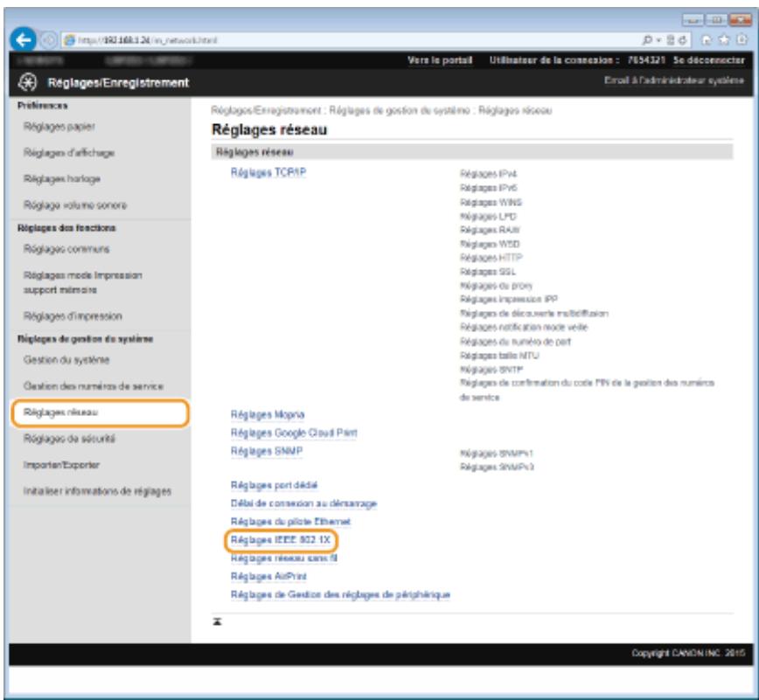This screenshot has width=759, height=700.
Task: Click Réglages RAW text
Action: tap(490, 230)
